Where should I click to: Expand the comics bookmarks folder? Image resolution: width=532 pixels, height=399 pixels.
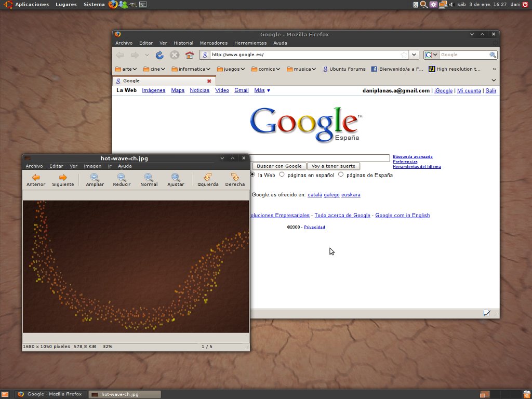click(x=265, y=69)
